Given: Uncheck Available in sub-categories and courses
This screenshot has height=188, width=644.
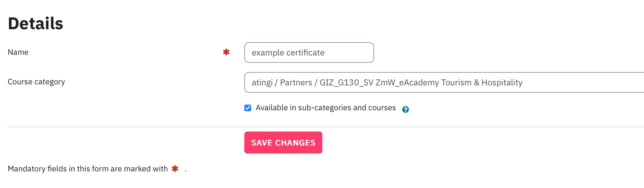Looking at the screenshot, I should [248, 108].
